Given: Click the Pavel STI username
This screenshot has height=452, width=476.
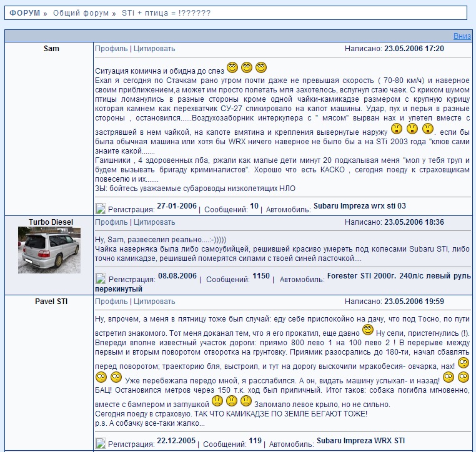Looking at the screenshot, I should 51,302.
